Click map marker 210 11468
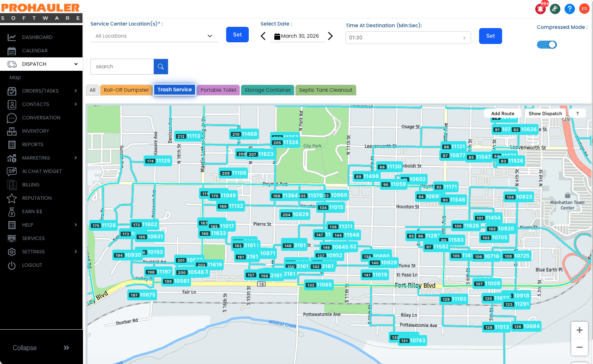The height and width of the screenshot is (364, 593). click(x=245, y=134)
